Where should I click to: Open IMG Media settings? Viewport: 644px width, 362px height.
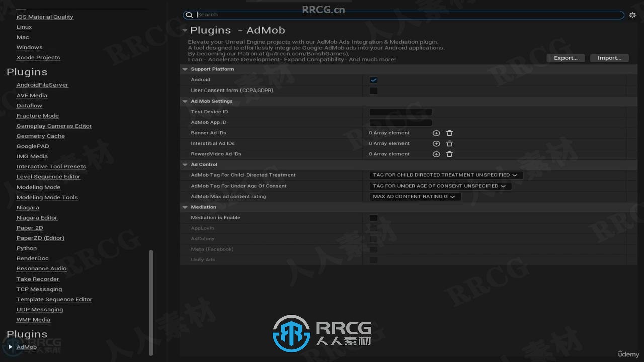pos(32,156)
